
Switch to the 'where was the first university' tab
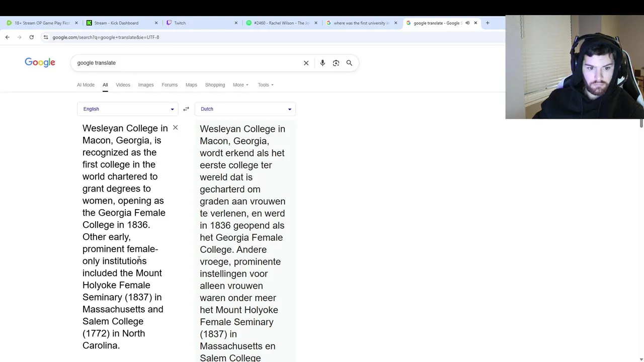[361, 23]
